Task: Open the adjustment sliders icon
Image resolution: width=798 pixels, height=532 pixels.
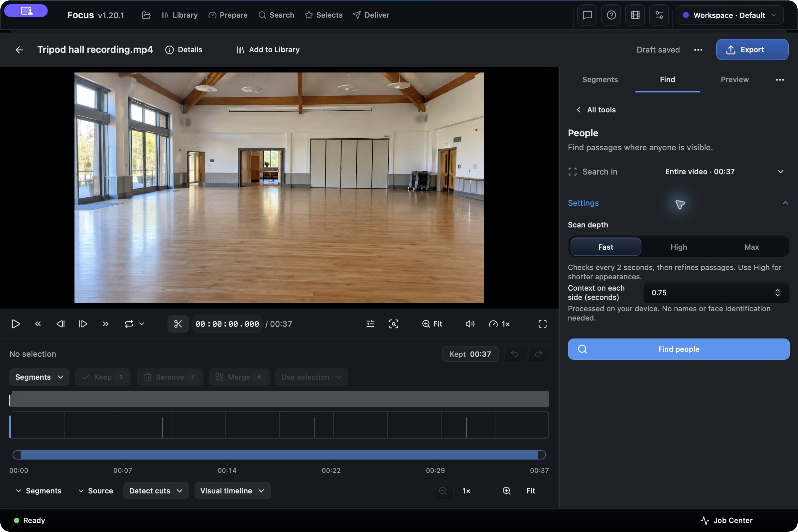Action: pos(370,324)
